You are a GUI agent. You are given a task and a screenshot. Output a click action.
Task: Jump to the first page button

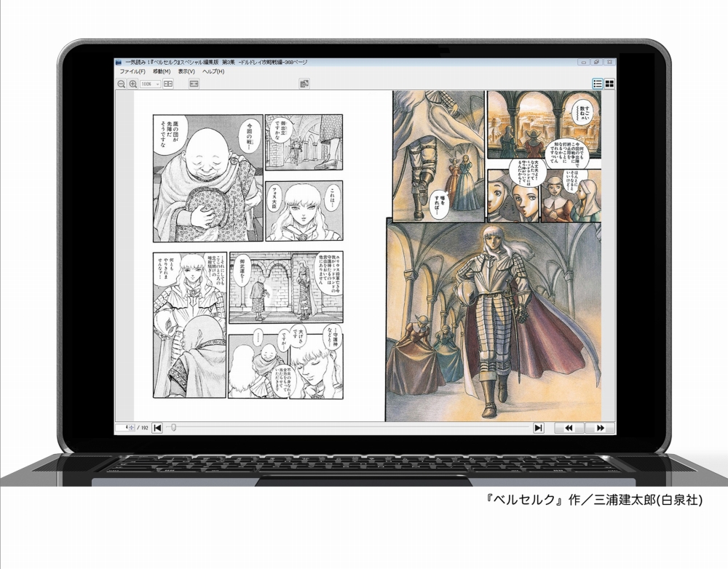[157, 428]
